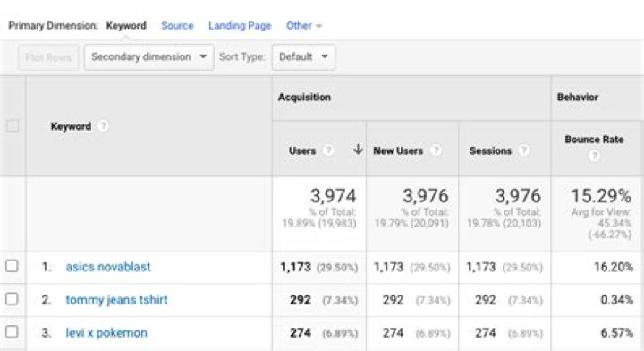Screen dimensions: 644x351
Task: Click the Users sort descending arrow
Action: point(358,150)
